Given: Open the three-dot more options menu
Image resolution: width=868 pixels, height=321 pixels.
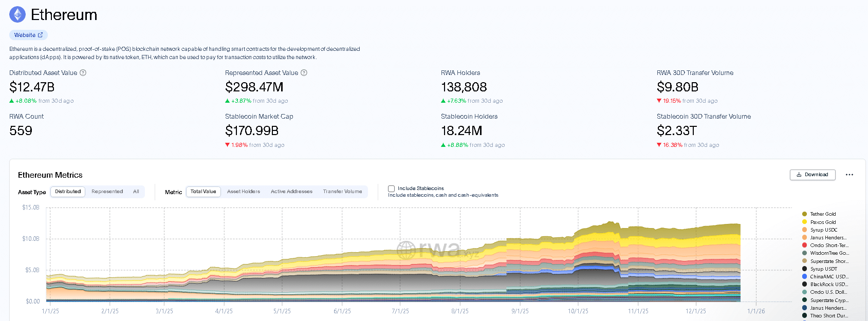Looking at the screenshot, I should 849,175.
